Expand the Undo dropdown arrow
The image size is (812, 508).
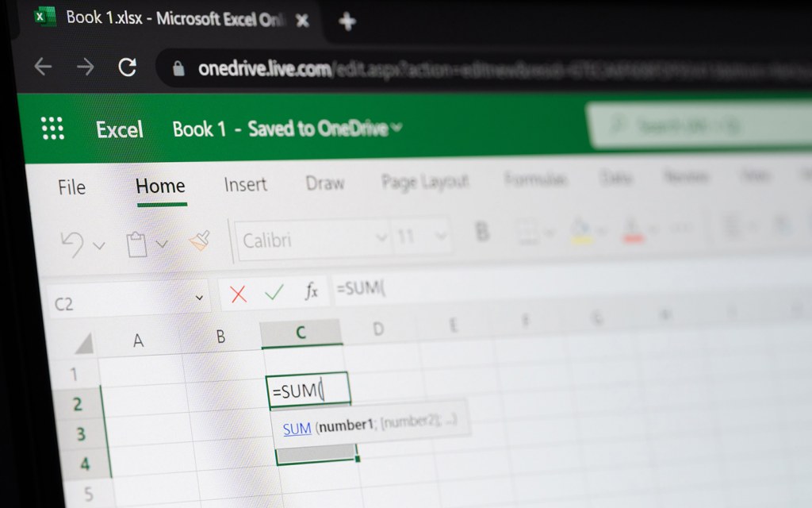click(x=99, y=245)
